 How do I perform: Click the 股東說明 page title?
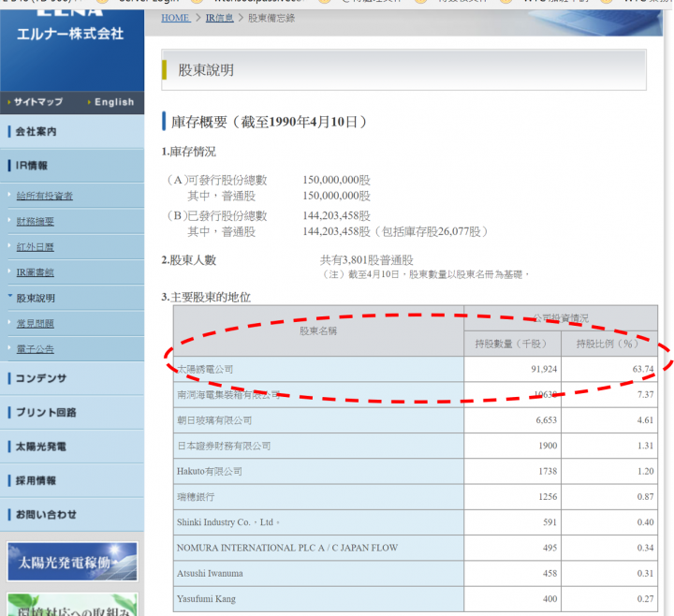click(206, 70)
